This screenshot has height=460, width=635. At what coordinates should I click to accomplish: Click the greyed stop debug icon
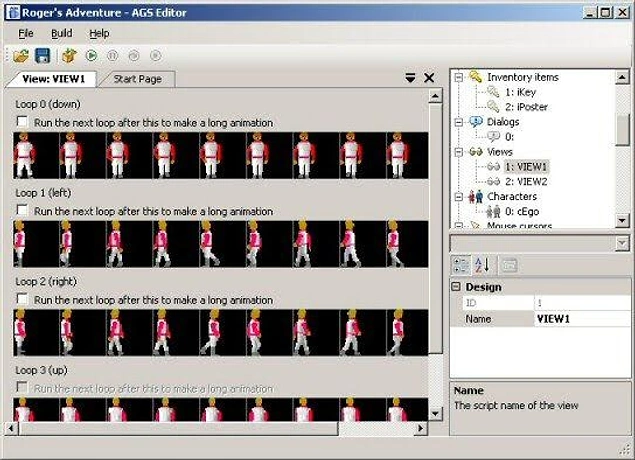pyautogui.click(x=156, y=55)
